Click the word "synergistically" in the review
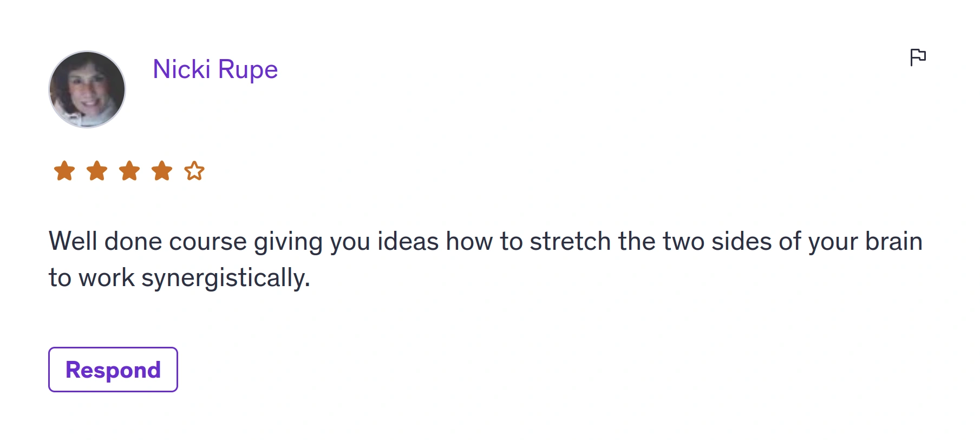The width and height of the screenshot is (980, 440). (225, 279)
